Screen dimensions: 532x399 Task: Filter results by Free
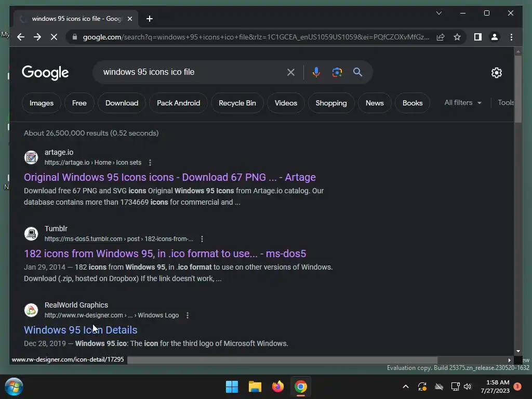[79, 103]
